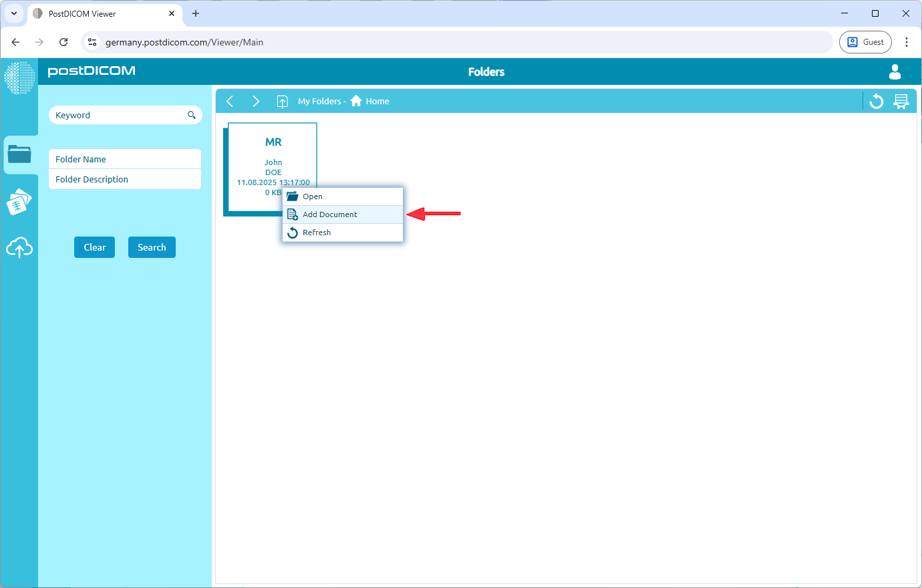Open the patient search sidebar icon
The height and width of the screenshot is (588, 922).
(x=19, y=202)
